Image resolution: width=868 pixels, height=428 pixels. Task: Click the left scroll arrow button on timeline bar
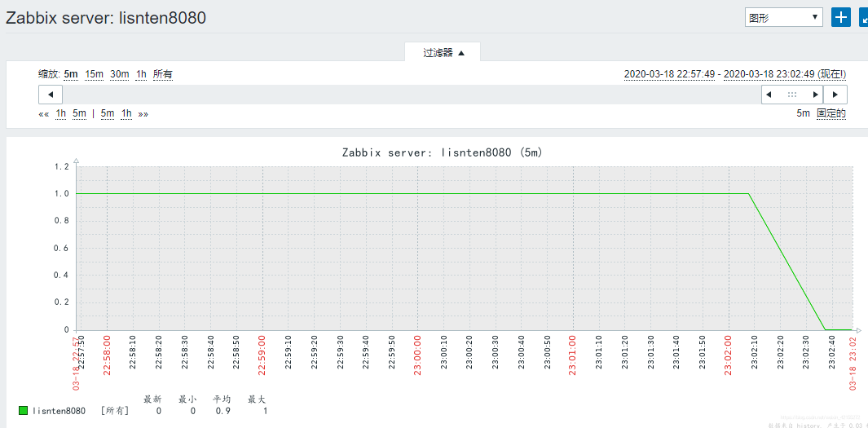coord(51,95)
